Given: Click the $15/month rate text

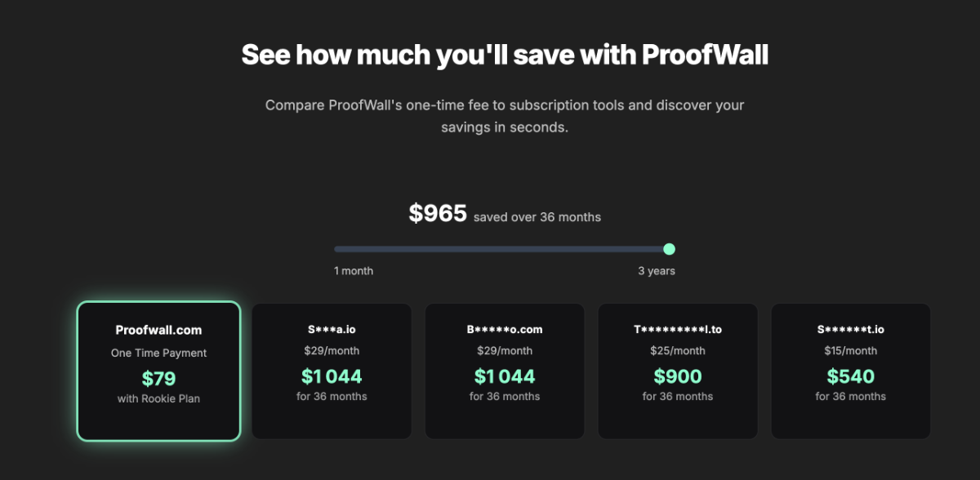Looking at the screenshot, I should [851, 350].
